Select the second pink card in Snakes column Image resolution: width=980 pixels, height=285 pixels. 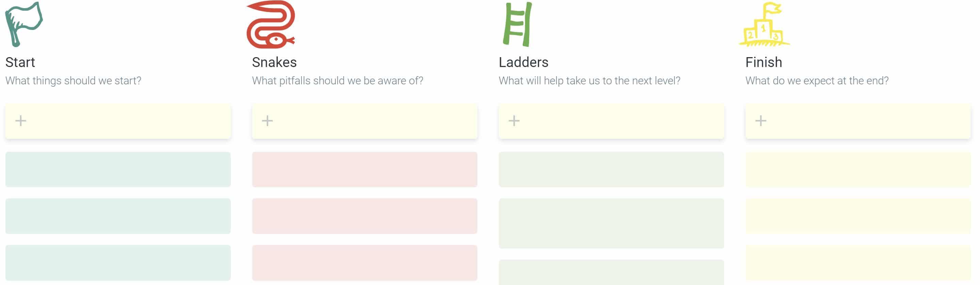(x=364, y=217)
